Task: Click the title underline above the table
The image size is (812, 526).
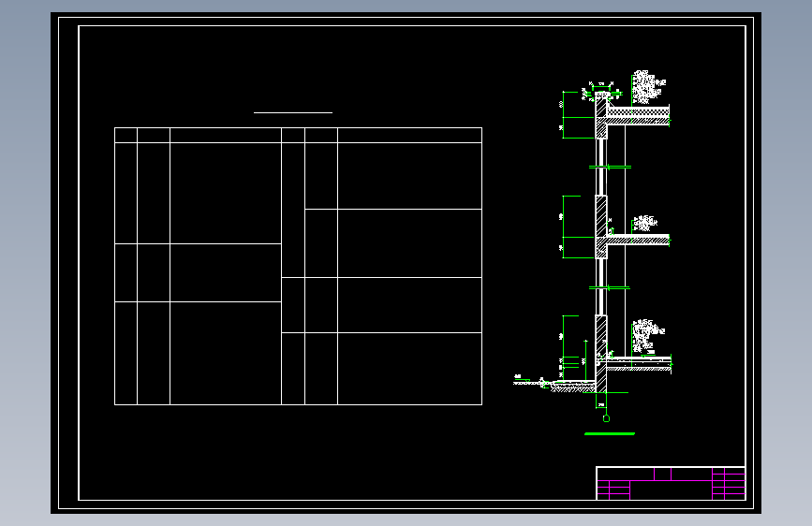Action: click(293, 112)
